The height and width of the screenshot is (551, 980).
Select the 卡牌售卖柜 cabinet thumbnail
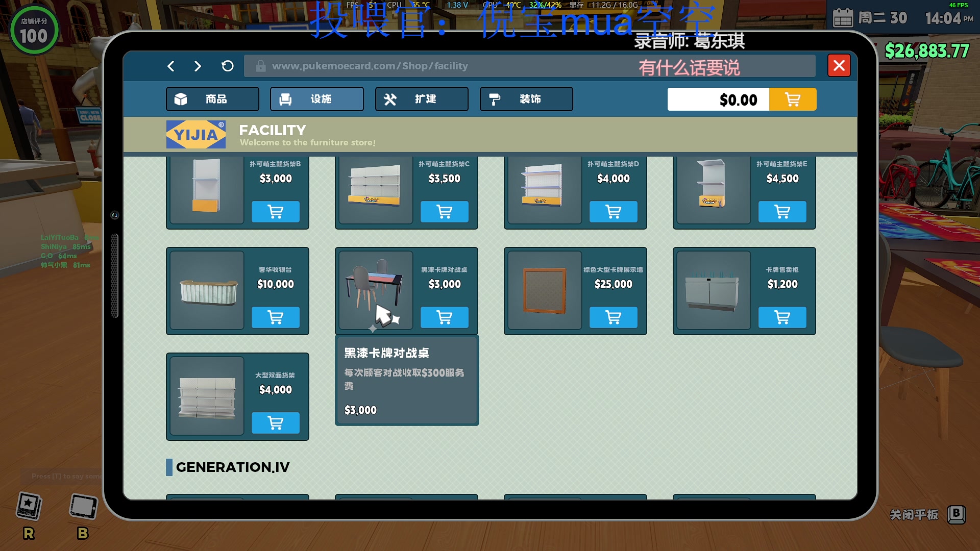click(x=714, y=290)
